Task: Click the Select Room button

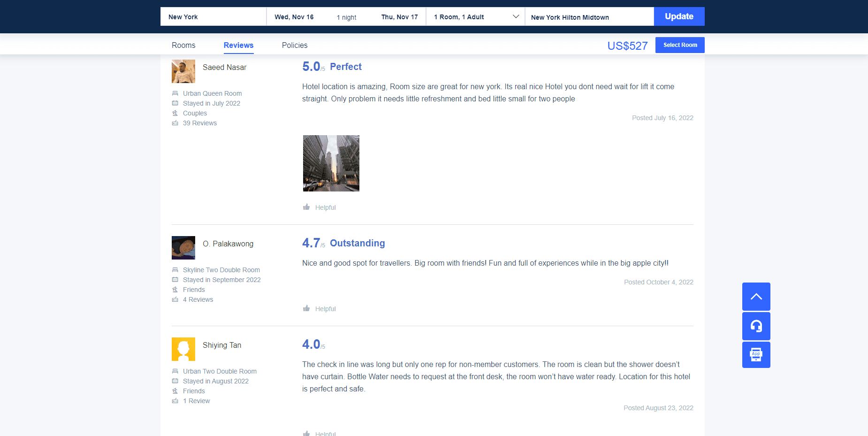Action: point(679,45)
